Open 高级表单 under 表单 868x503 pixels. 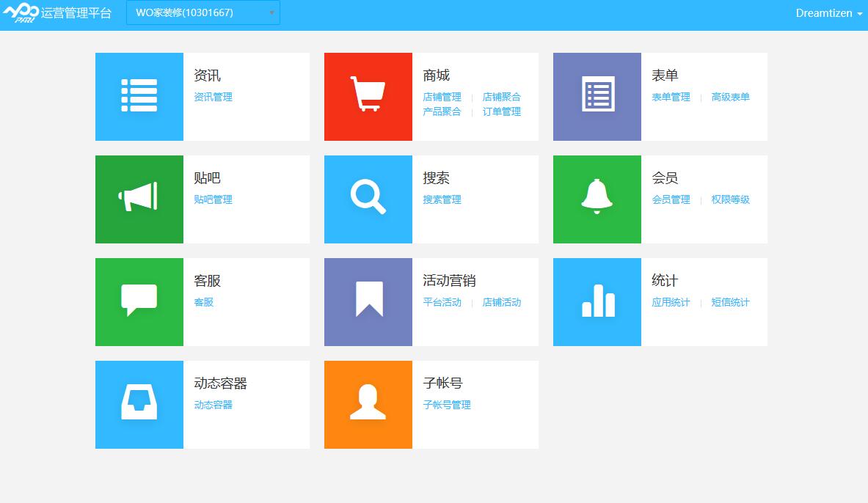(x=730, y=97)
